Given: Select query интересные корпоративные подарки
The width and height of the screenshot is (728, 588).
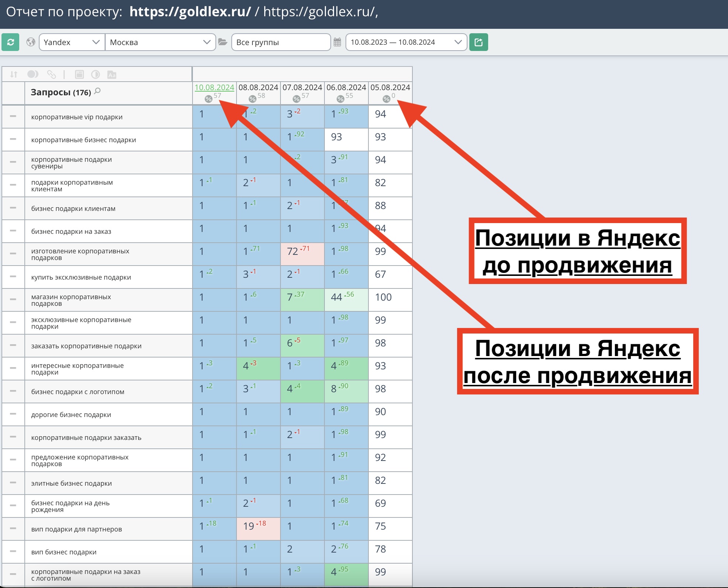Looking at the screenshot, I should point(77,369).
